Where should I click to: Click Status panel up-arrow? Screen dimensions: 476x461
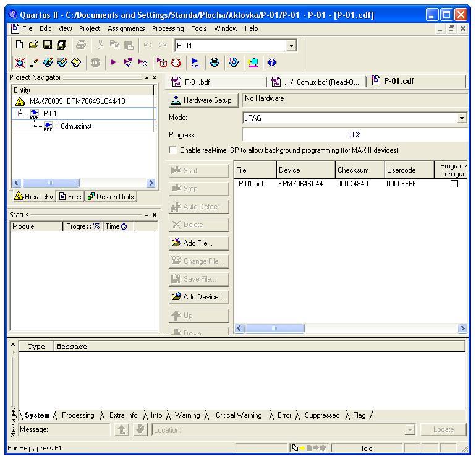(x=147, y=215)
